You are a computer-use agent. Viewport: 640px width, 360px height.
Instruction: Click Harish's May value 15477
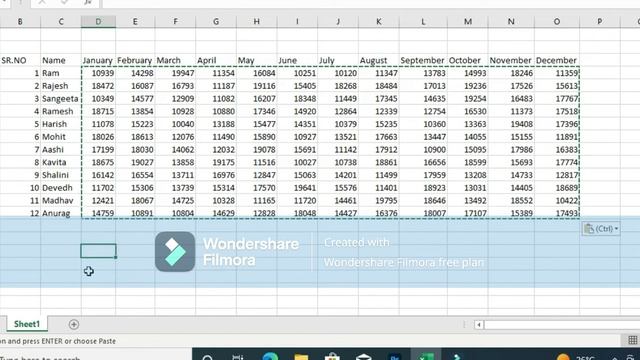pos(256,124)
